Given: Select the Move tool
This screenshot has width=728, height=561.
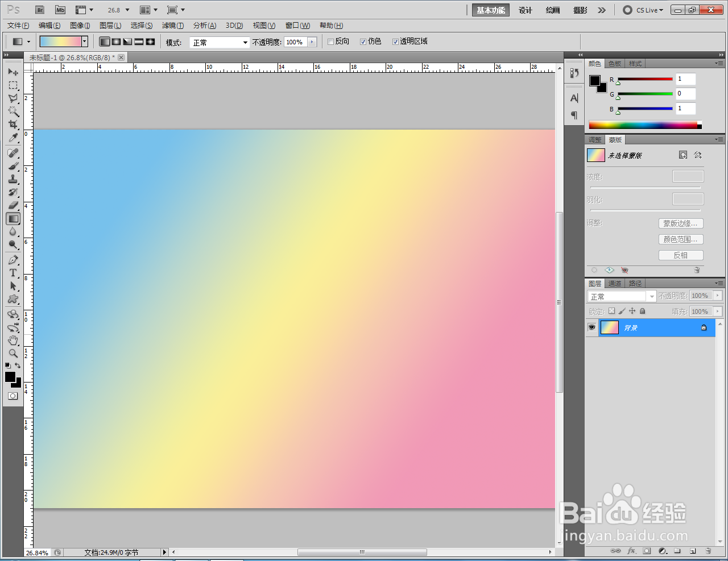Looking at the screenshot, I should click(x=13, y=72).
